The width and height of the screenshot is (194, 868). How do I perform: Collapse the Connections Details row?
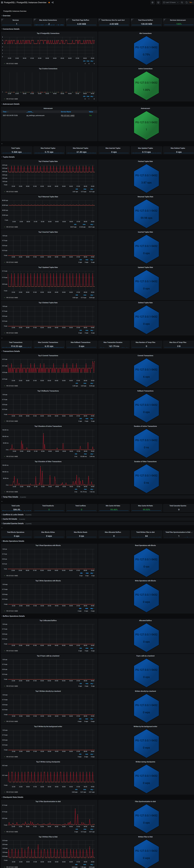(x=11, y=29)
